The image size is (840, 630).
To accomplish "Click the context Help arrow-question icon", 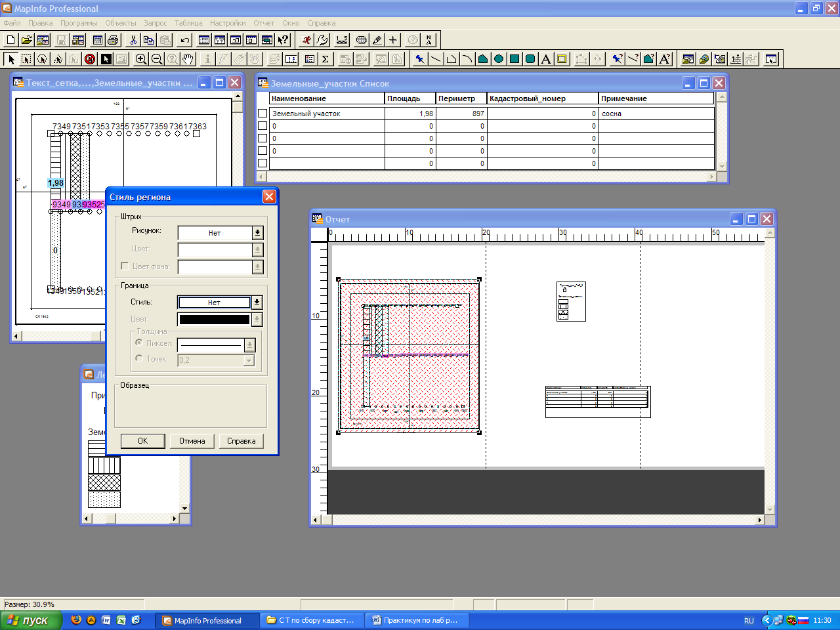I will [x=283, y=40].
